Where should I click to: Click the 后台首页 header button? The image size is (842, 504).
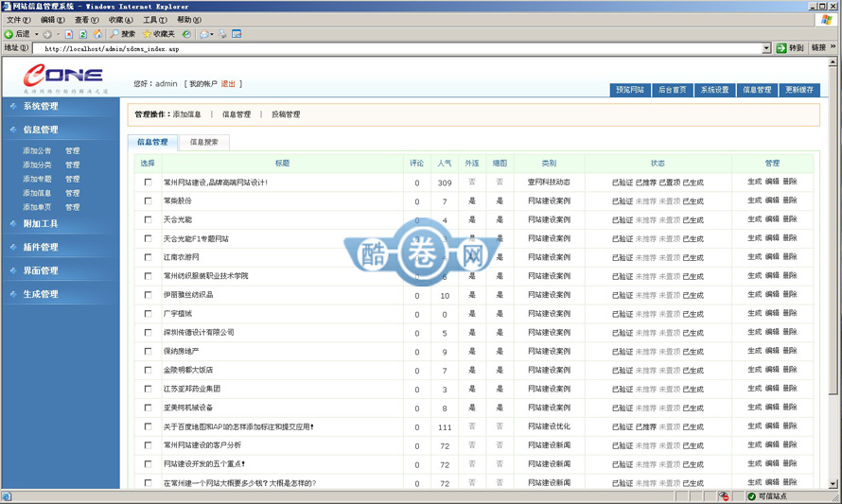click(673, 90)
